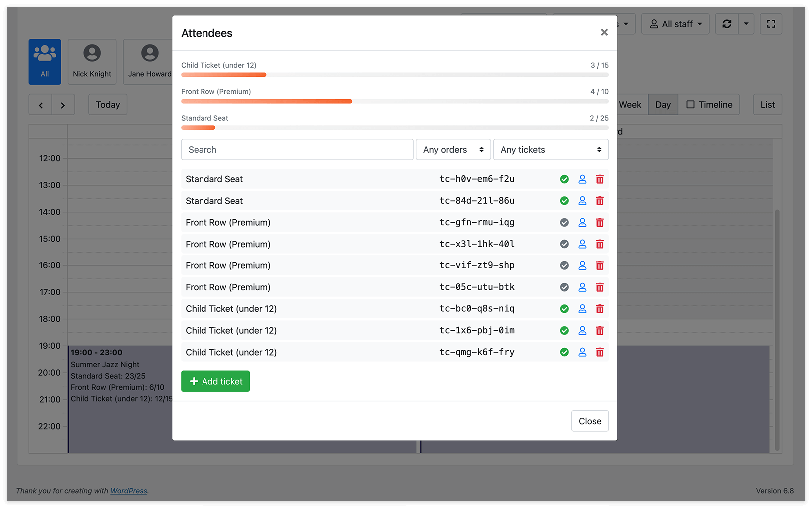Viewport: 812px width, 508px height.
Task: Click Standard Seat capacity progress bar
Action: (x=395, y=128)
